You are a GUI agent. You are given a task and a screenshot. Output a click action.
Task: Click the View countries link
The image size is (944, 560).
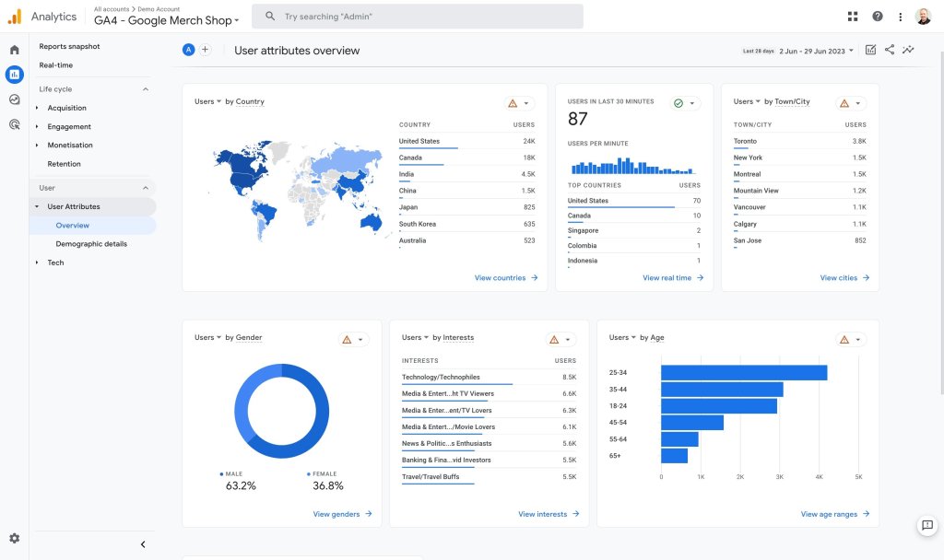coord(506,278)
